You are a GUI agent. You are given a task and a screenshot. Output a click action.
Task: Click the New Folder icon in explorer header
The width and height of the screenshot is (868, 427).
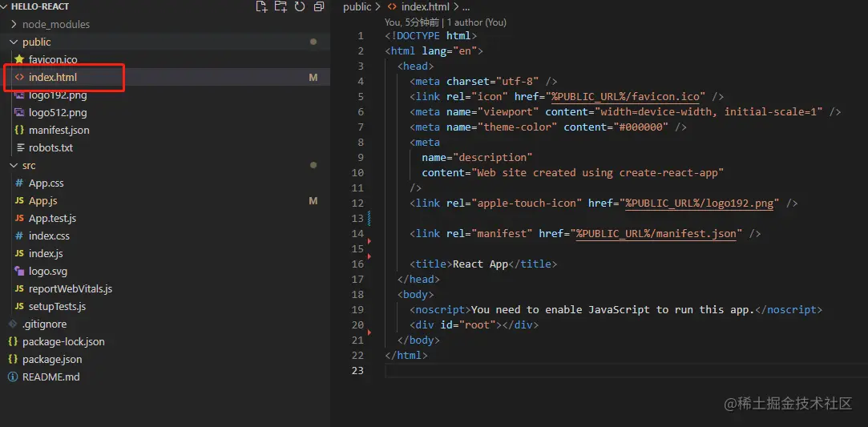[281, 6]
